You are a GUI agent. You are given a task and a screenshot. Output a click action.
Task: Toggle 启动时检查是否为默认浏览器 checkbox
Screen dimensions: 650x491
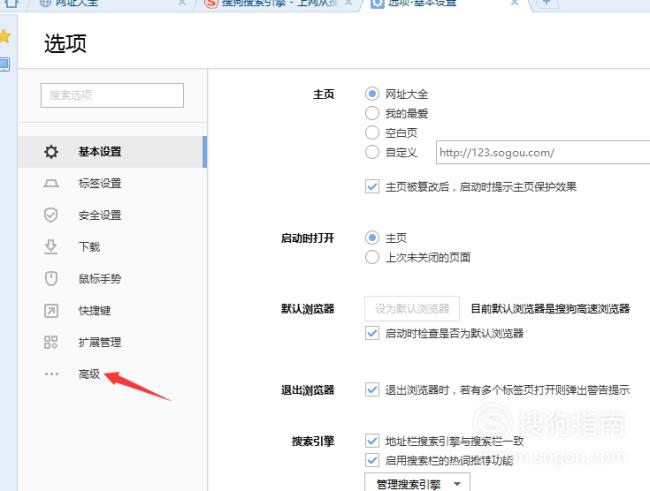[372, 333]
